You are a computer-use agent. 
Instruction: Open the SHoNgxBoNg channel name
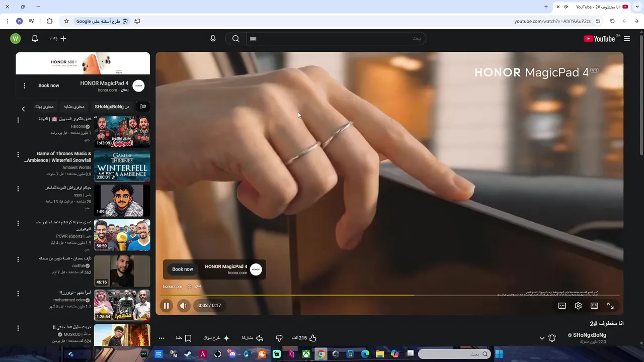(590, 335)
